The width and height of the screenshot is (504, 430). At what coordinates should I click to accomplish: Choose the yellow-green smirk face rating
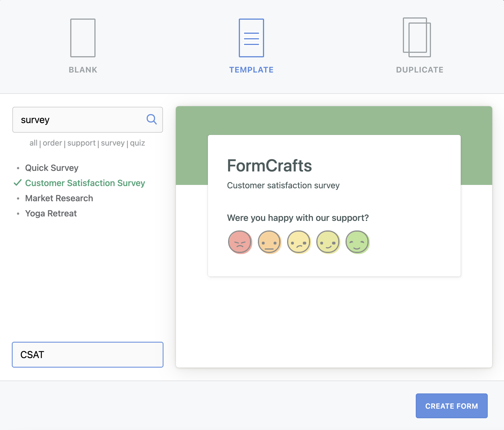[x=328, y=242]
